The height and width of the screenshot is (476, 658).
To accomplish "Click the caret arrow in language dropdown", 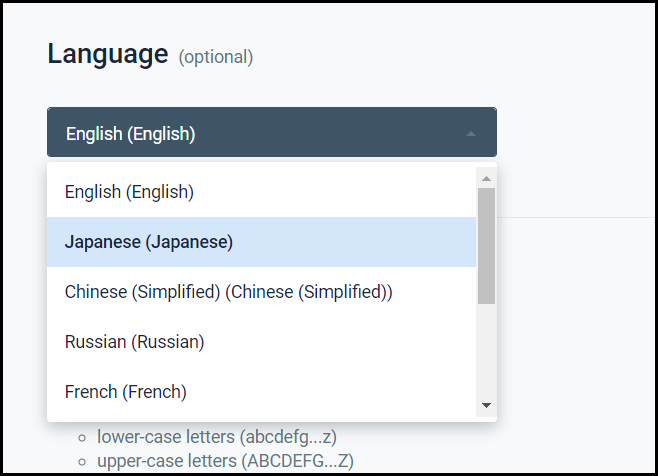I will click(471, 134).
